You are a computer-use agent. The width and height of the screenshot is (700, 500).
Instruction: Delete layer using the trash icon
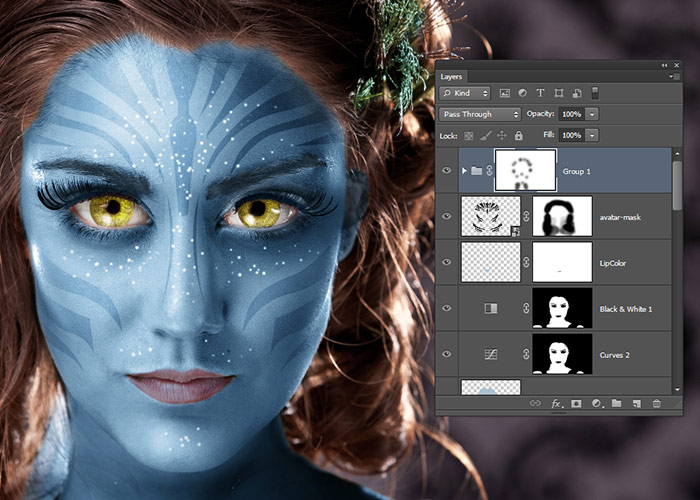pos(657,403)
